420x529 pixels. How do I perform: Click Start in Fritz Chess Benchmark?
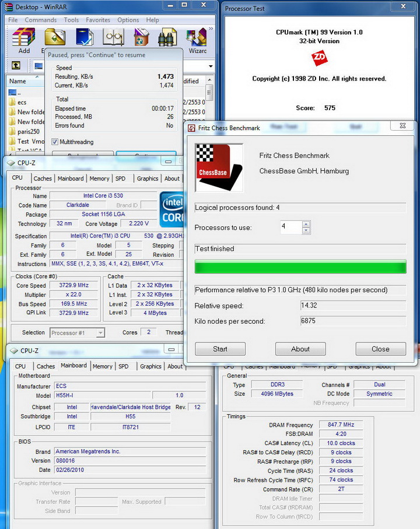tap(220, 349)
